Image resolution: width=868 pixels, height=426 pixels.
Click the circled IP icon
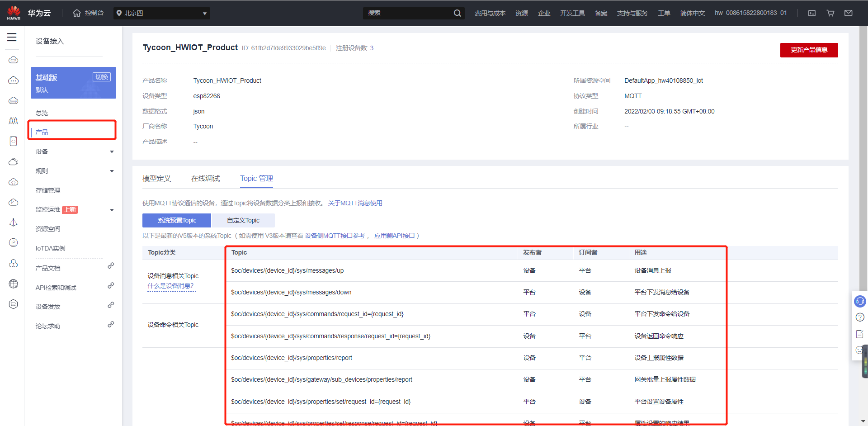pyautogui.click(x=14, y=243)
